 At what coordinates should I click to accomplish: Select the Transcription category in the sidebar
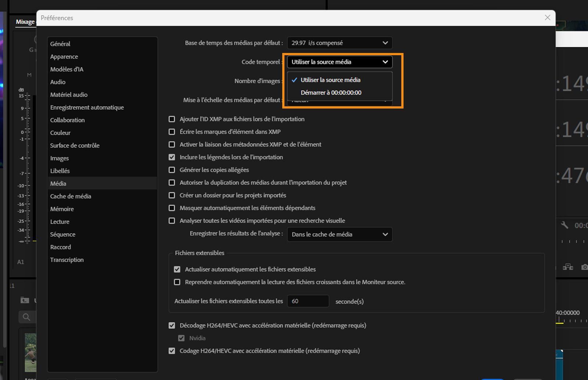(67, 260)
